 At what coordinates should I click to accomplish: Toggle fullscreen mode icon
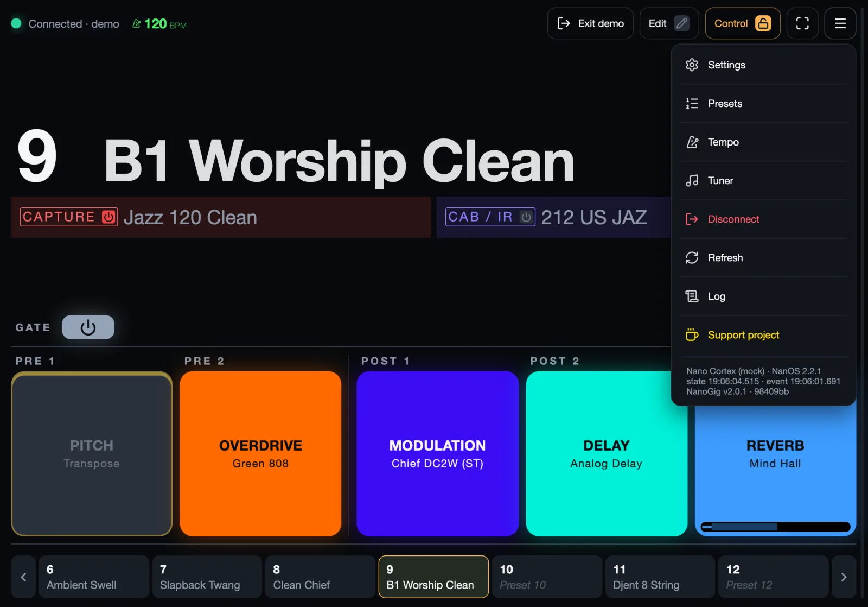point(802,23)
